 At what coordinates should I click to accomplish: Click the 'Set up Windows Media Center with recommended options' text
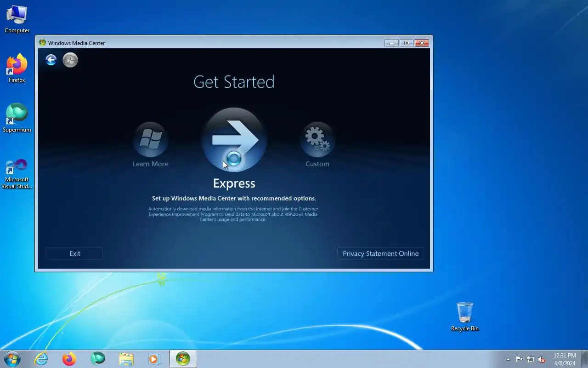tap(234, 198)
